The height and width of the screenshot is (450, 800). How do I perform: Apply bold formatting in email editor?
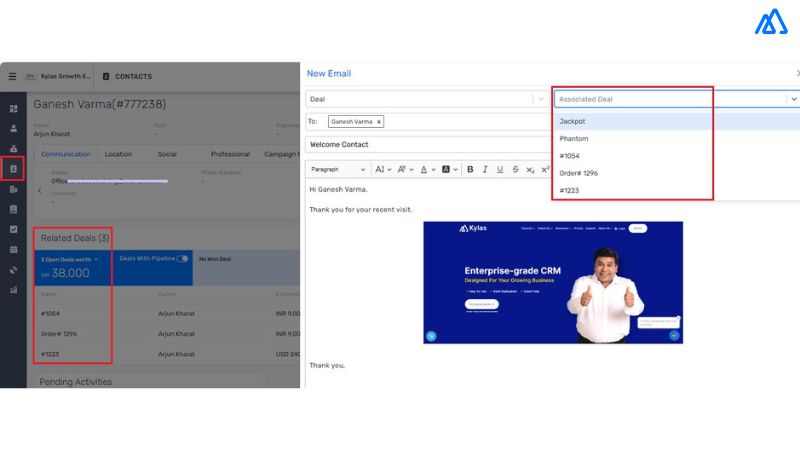pos(470,169)
